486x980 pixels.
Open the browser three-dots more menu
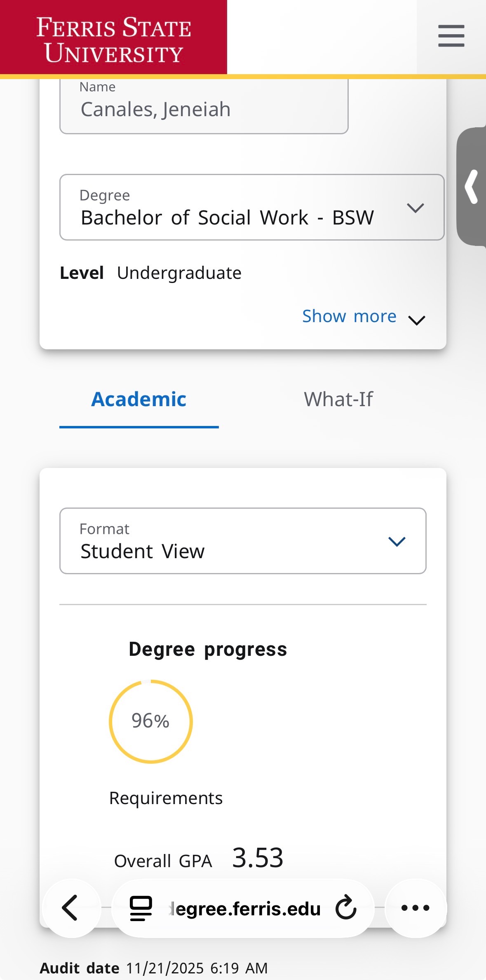pyautogui.click(x=415, y=907)
